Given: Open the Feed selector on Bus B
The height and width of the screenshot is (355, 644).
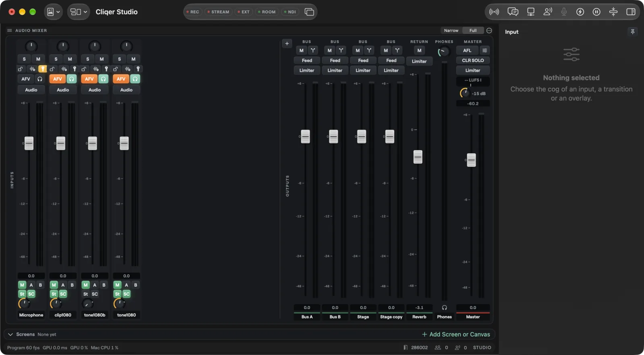Looking at the screenshot, I should (x=335, y=60).
